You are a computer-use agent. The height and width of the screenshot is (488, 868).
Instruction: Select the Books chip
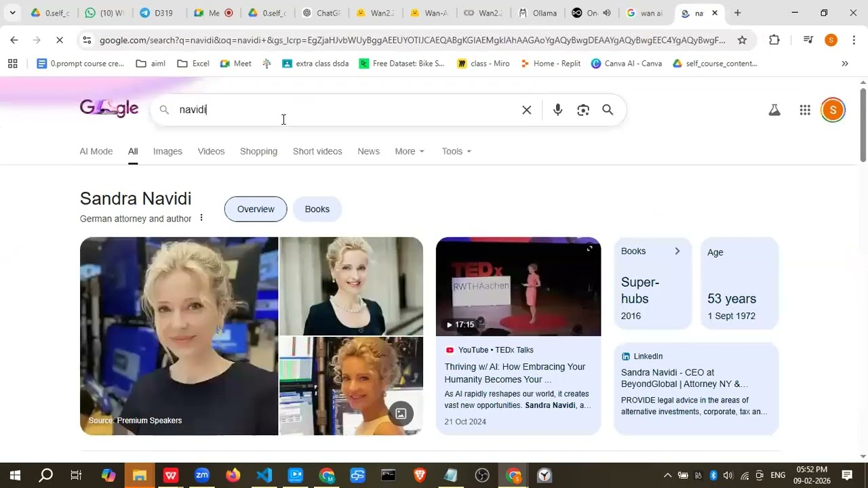point(317,209)
